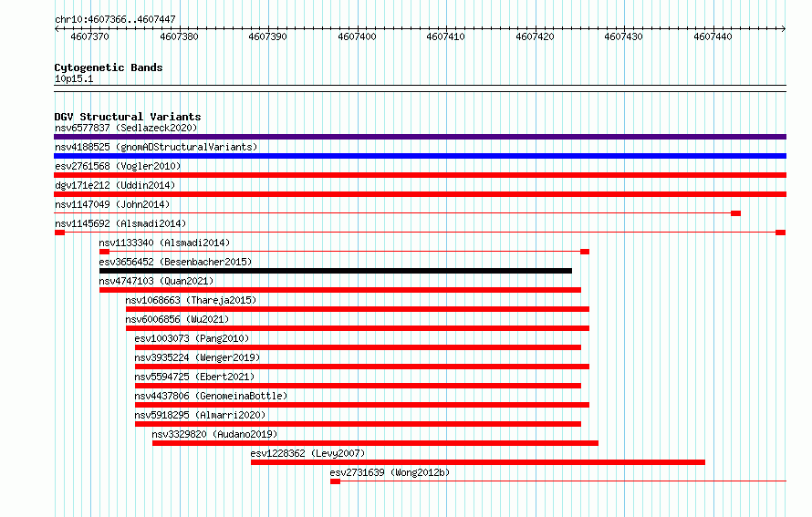
Task: Click the red bar under esv2761568
Action: (x=420, y=175)
